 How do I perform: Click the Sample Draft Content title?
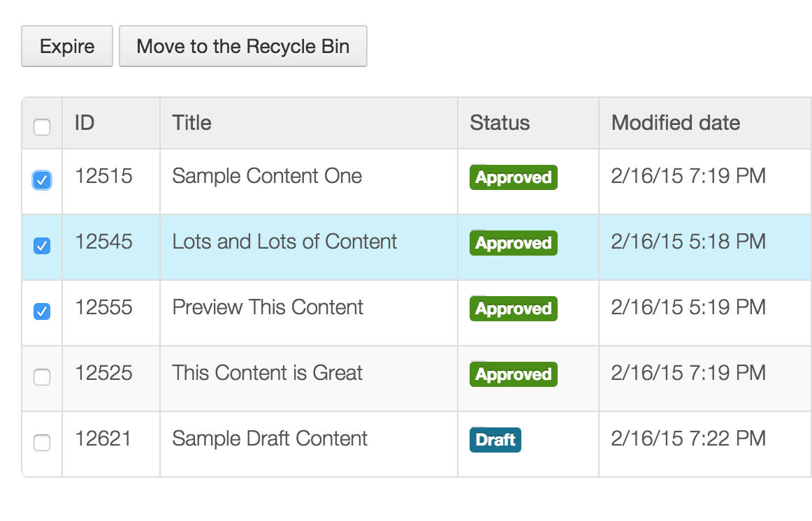coord(270,439)
